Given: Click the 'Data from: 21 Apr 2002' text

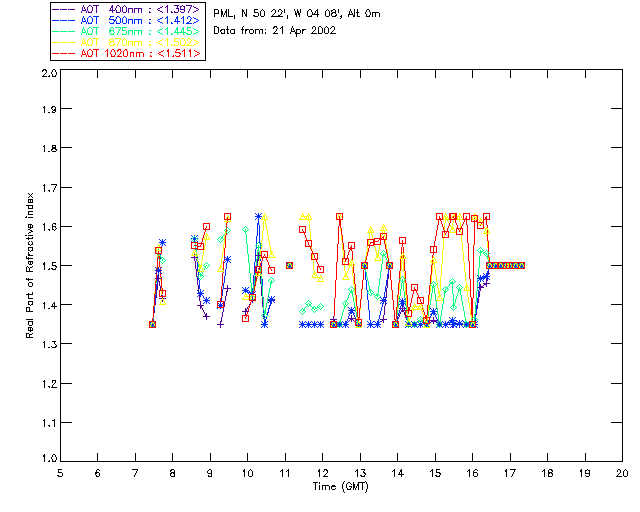Looking at the screenshot, I should tap(275, 31).
